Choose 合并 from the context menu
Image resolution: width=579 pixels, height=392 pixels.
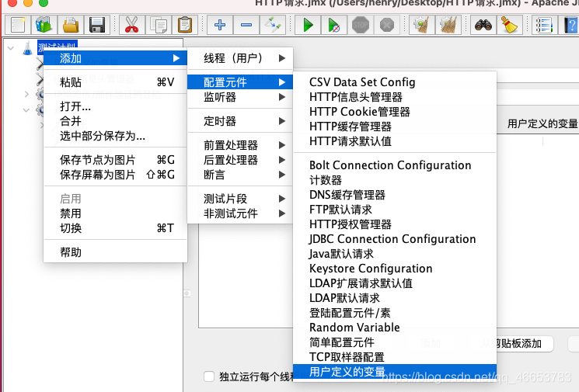[115, 121]
